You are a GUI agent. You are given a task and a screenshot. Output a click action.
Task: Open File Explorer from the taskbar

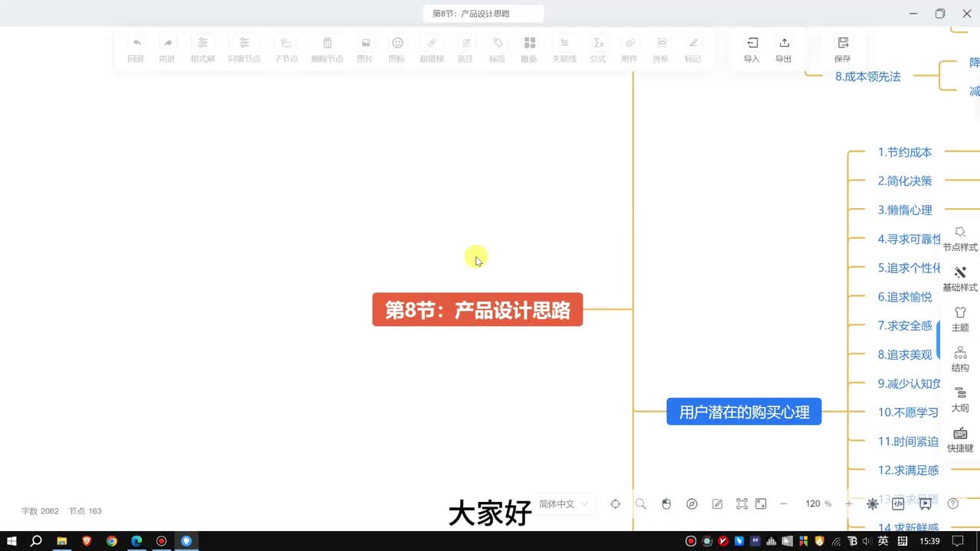61,541
